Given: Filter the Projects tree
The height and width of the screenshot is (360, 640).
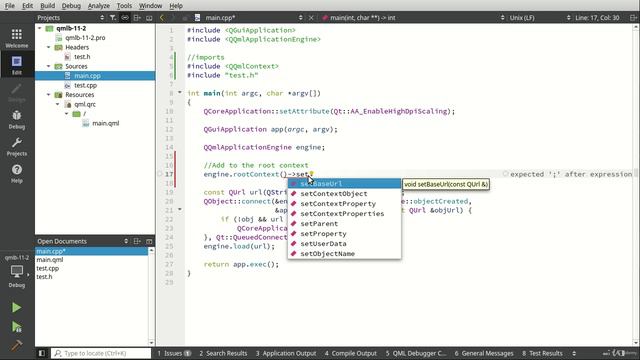Looking at the screenshot, I should 113,18.
